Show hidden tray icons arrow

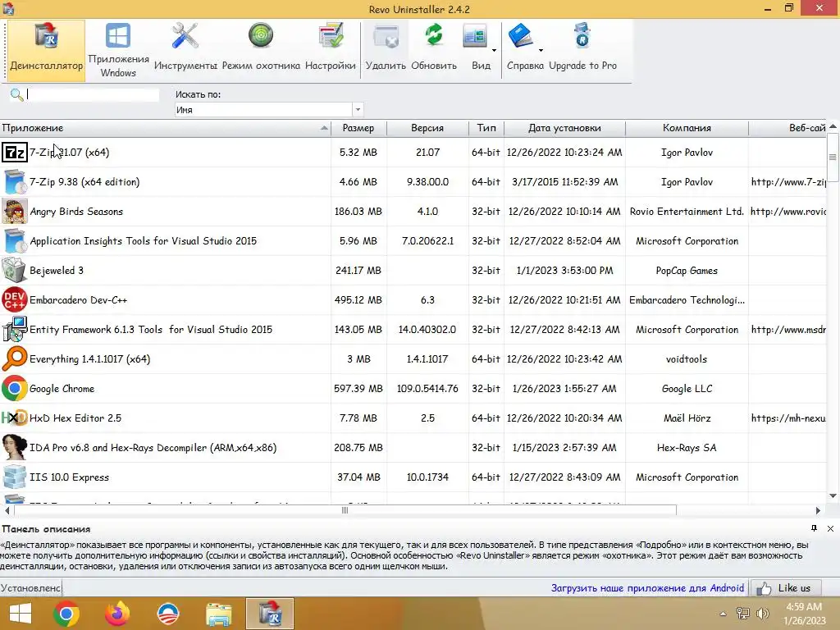click(723, 614)
